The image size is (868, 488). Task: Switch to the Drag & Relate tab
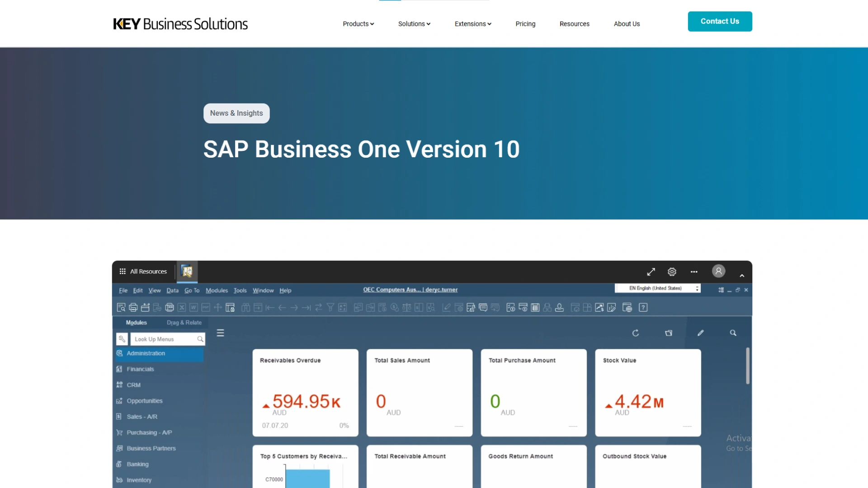(x=184, y=323)
